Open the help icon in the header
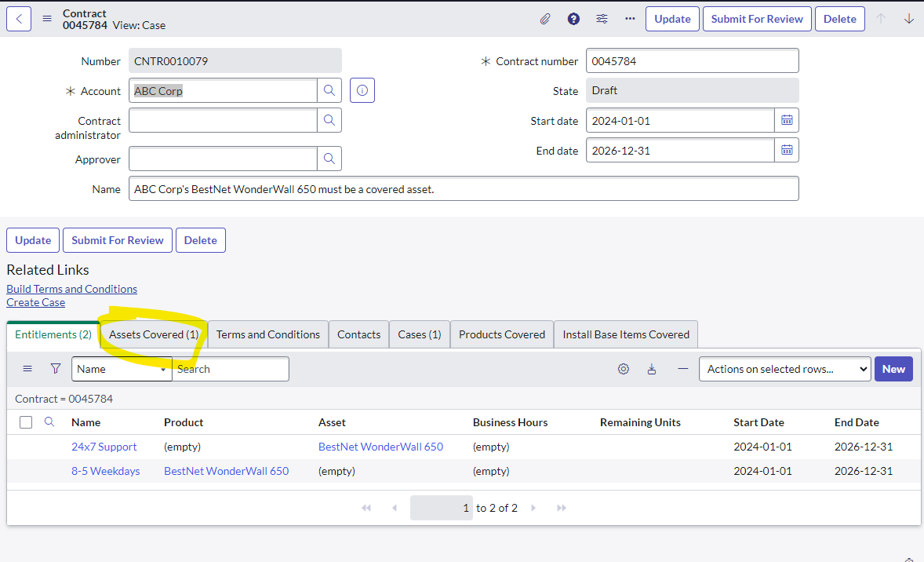The width and height of the screenshot is (924, 562). pos(573,18)
